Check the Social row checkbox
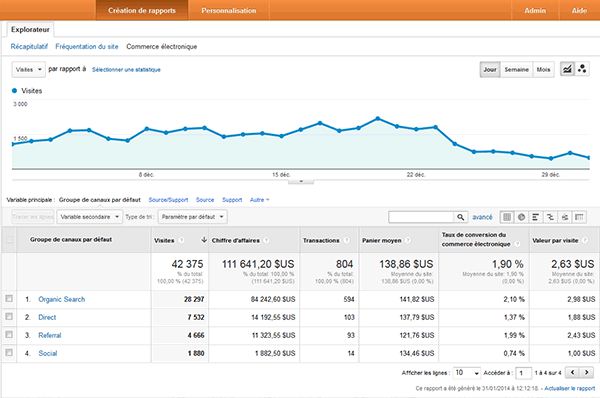This screenshot has height=398, width=600. point(9,352)
